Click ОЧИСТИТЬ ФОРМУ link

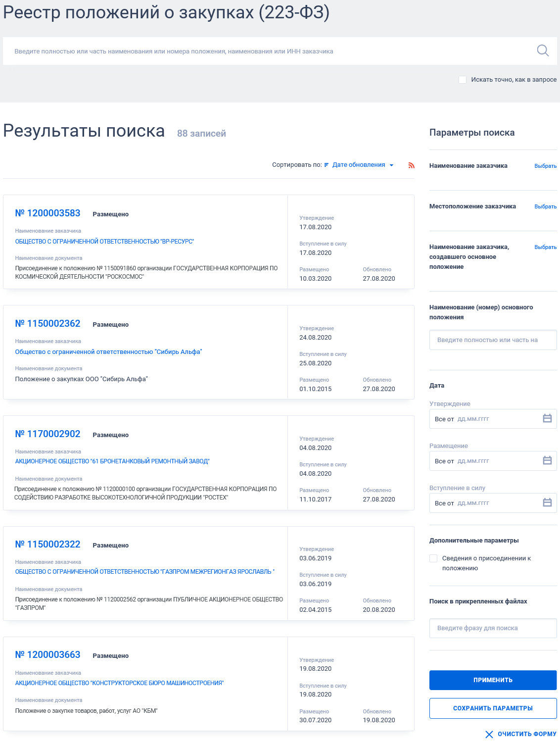coord(527,734)
